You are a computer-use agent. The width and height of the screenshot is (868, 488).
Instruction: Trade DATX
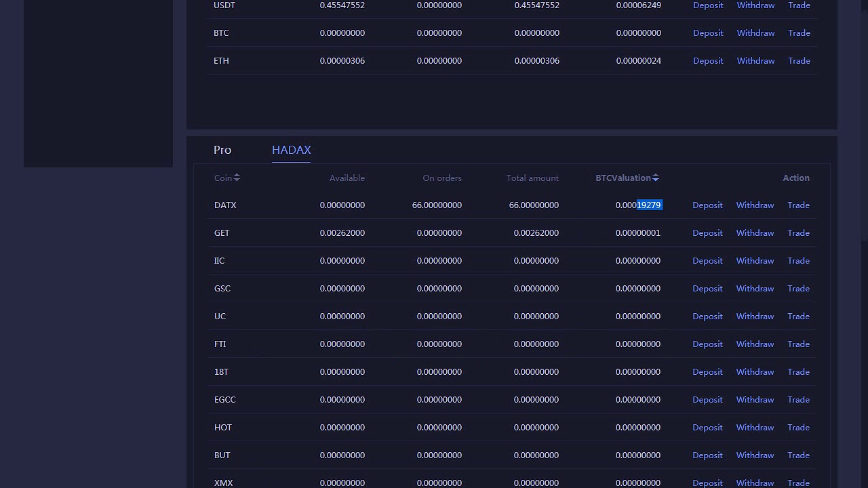[798, 205]
